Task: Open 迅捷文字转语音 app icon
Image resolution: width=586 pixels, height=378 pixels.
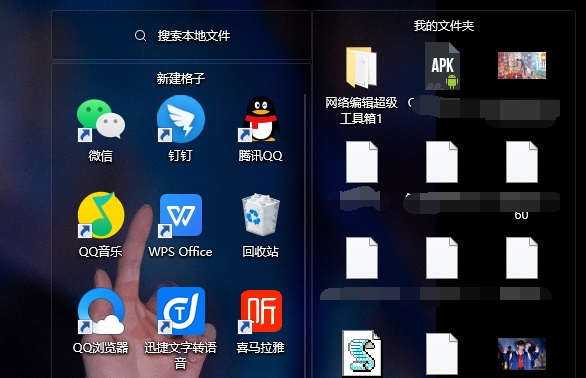Action: (x=181, y=311)
